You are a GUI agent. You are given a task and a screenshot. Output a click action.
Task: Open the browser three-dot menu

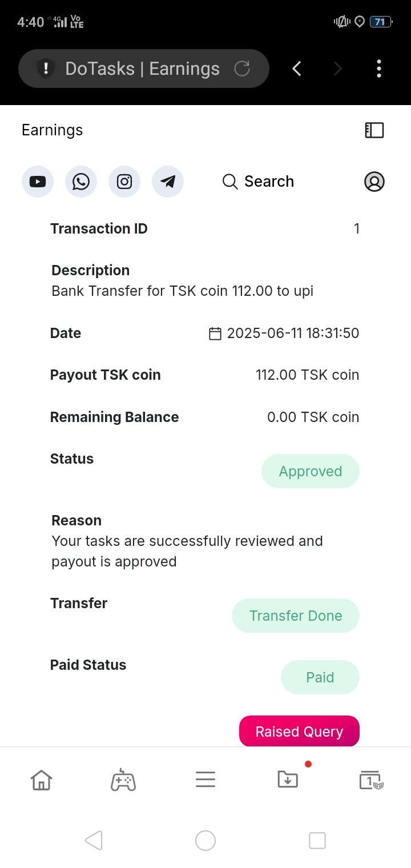379,69
